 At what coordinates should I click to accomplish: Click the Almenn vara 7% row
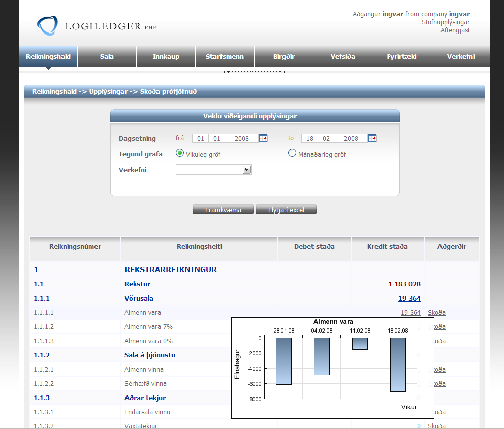click(x=148, y=327)
